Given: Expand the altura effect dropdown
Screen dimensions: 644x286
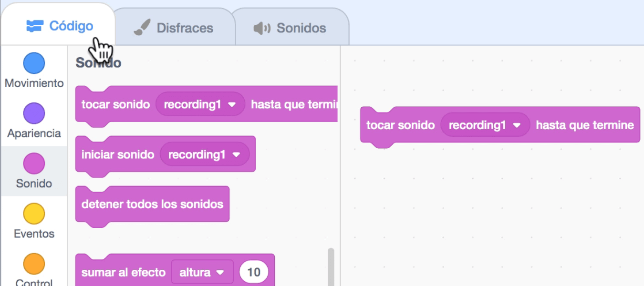Looking at the screenshot, I should pos(220,272).
